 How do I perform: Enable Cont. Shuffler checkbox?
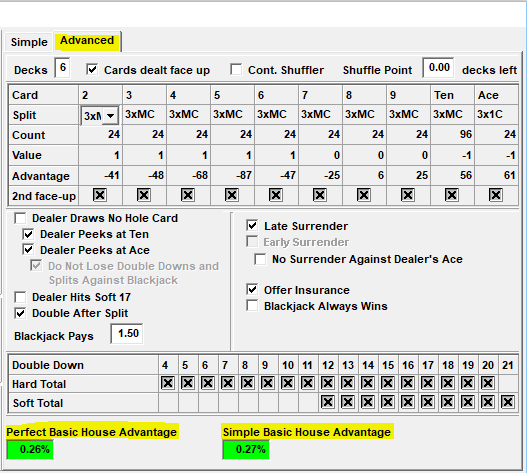(236, 70)
